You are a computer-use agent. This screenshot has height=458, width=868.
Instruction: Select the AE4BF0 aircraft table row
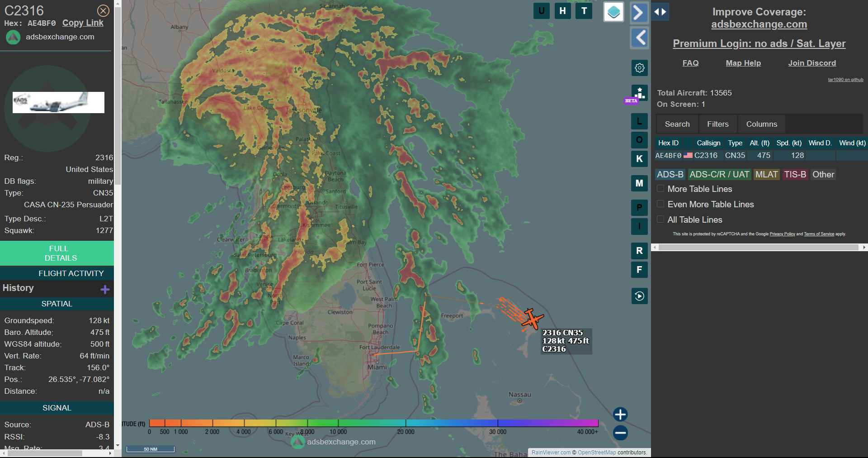(761, 155)
